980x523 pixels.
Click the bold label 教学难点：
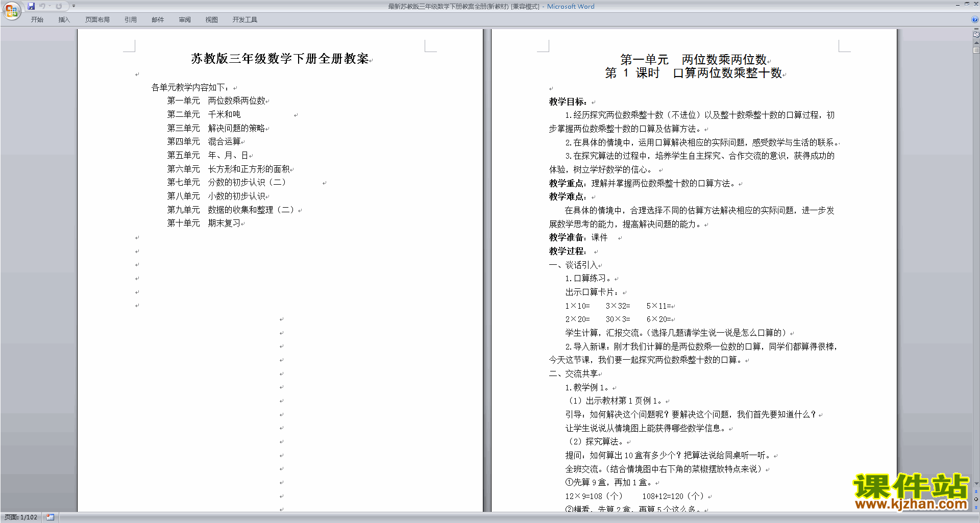point(568,196)
